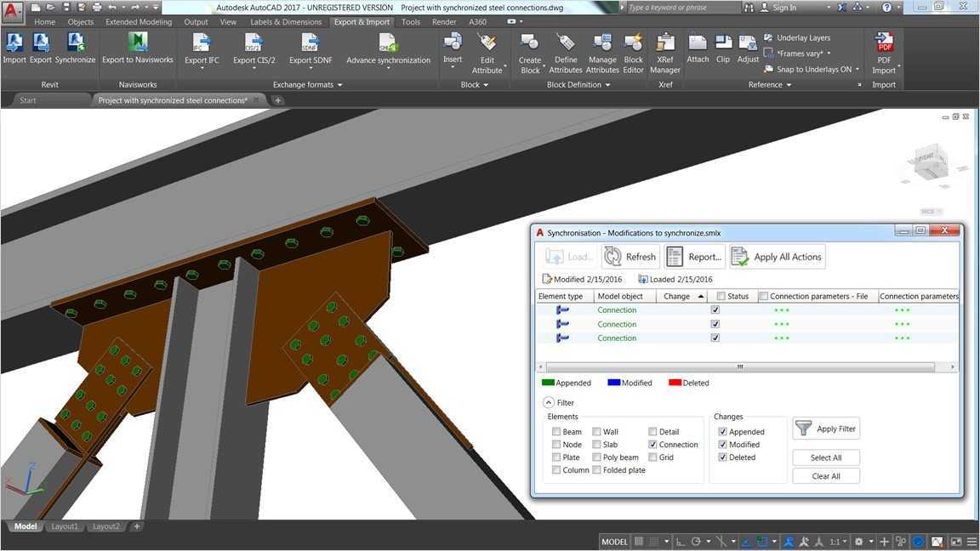Click the Select All button

click(x=826, y=457)
